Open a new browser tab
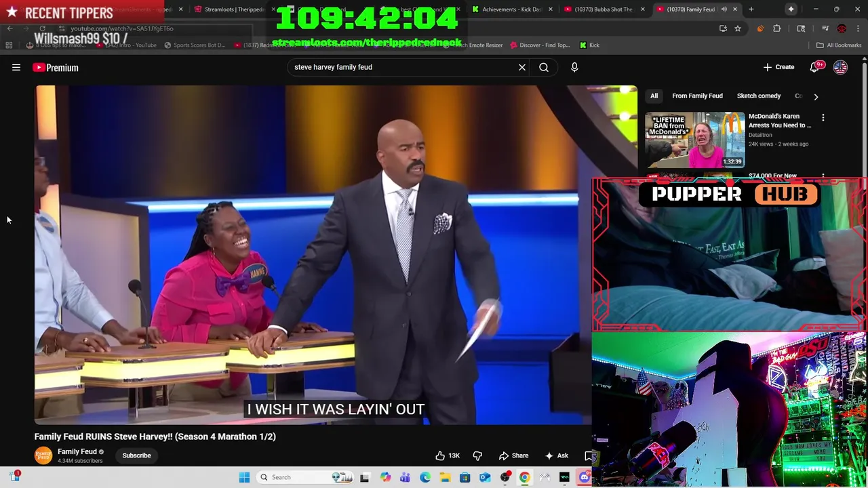Screen dimensions: 868x488 [751, 9]
